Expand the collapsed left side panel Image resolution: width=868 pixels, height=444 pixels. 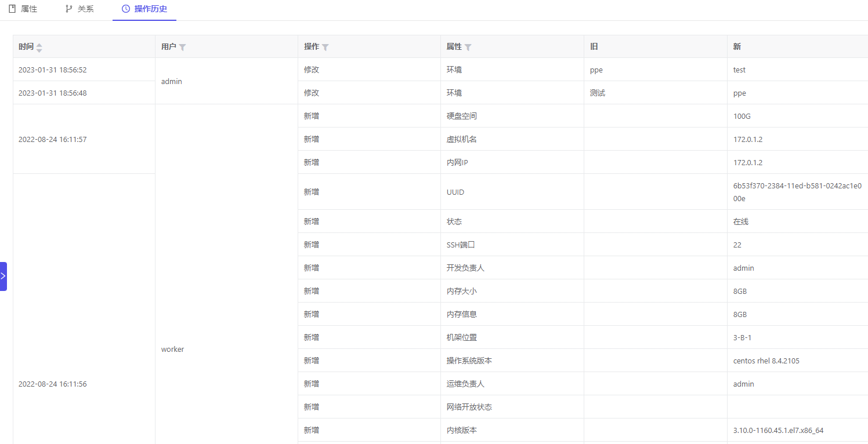[3, 276]
